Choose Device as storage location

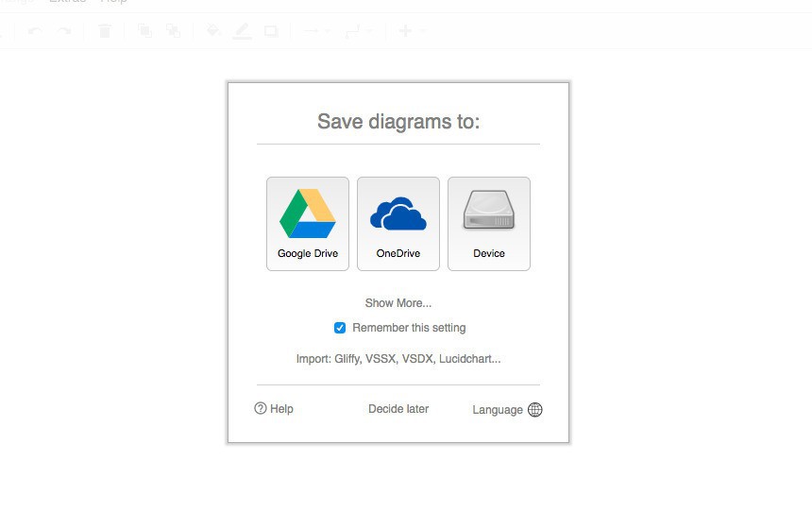(489, 224)
